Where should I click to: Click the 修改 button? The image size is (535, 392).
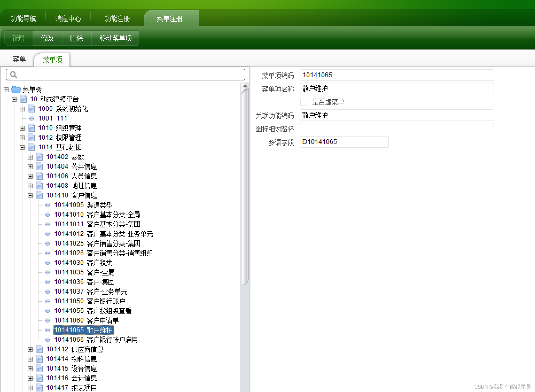47,38
